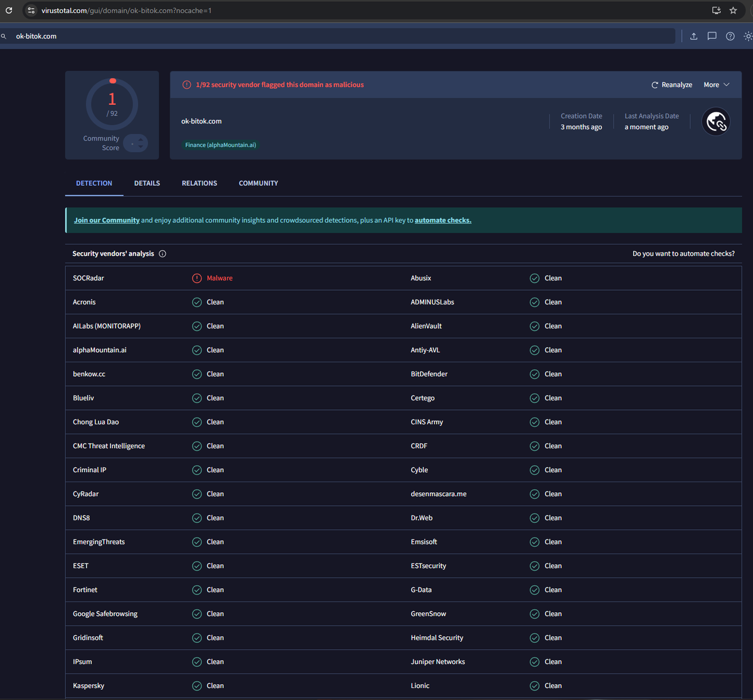
Task: Click the alphaMountain.ai vendor row name
Action: tap(100, 350)
